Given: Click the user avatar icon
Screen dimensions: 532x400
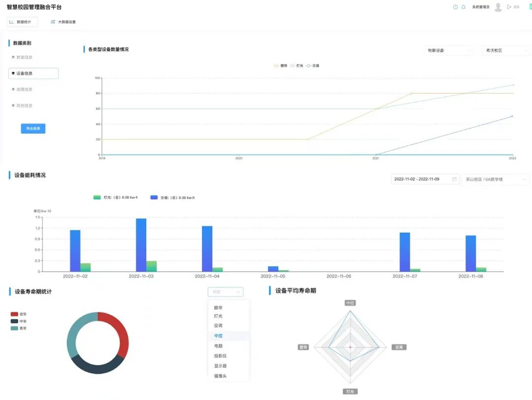Looking at the screenshot, I should coord(498,7).
